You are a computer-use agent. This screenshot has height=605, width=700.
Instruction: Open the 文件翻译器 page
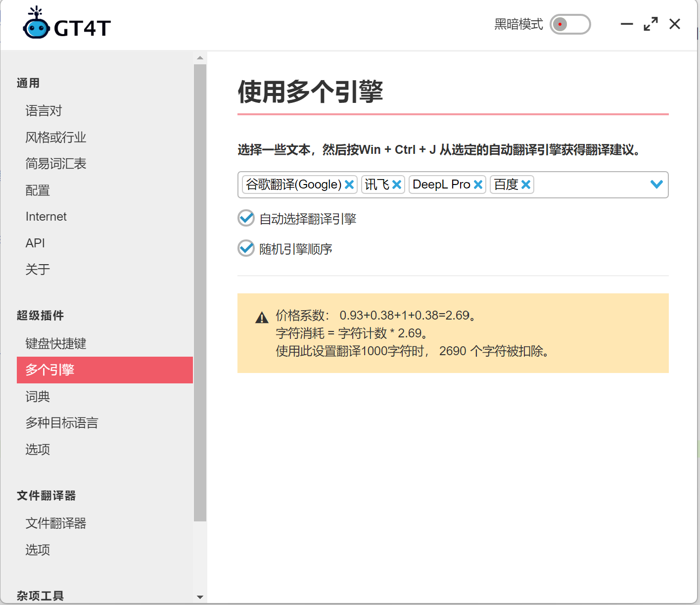55,523
